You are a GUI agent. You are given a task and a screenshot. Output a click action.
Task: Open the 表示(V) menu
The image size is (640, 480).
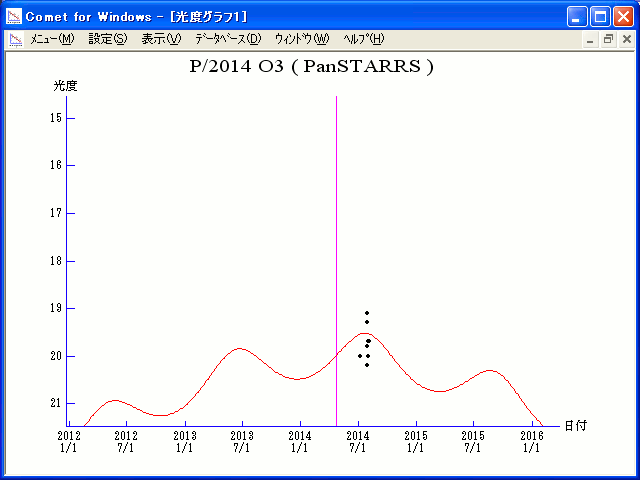pyautogui.click(x=161, y=39)
